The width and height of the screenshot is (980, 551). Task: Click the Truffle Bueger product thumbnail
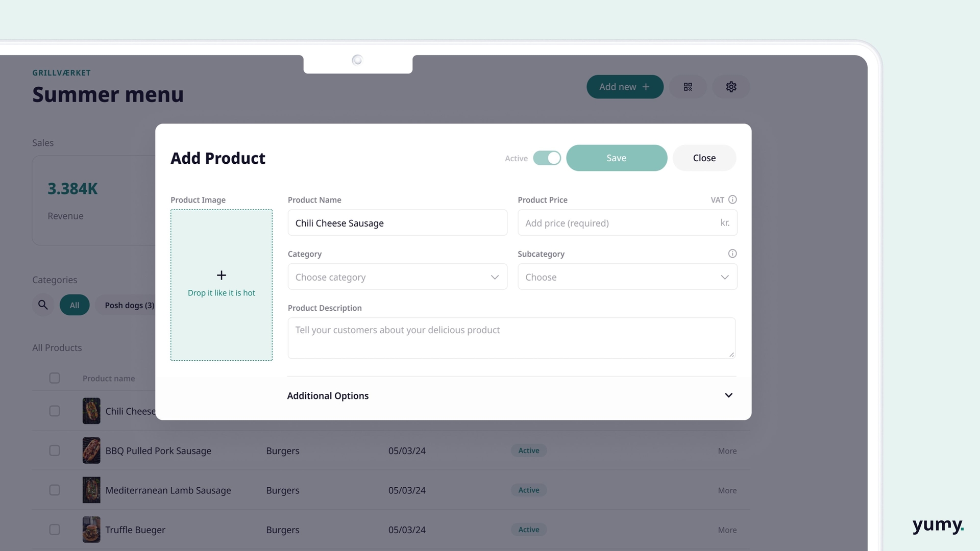point(91,530)
